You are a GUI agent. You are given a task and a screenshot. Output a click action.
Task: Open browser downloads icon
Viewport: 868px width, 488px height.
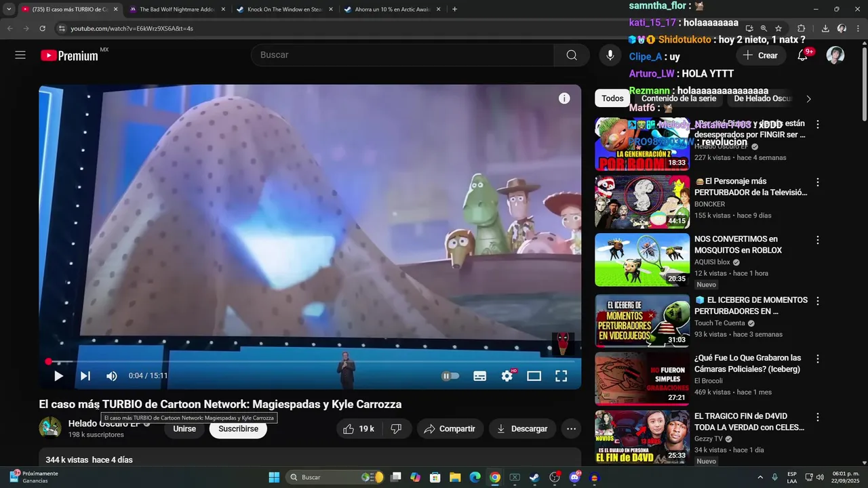coord(825,28)
